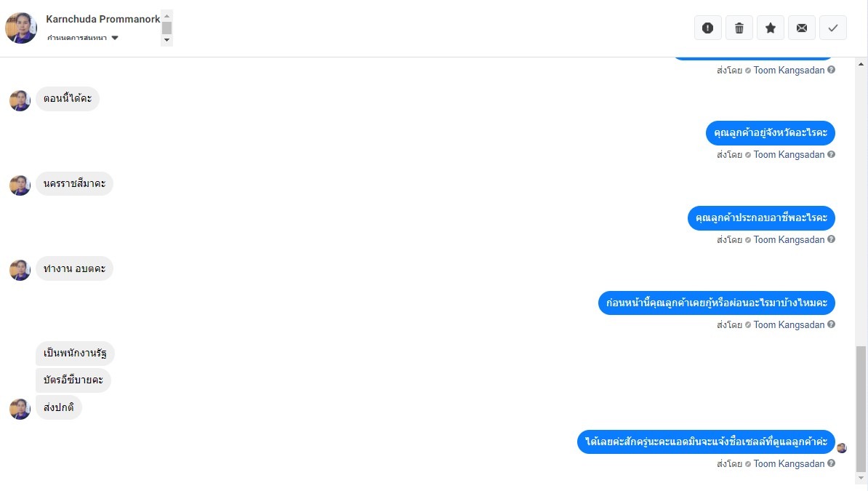Click help icon beside first Toom Kangsadan label
Viewport: 868px width, 491px height.
[832, 70]
